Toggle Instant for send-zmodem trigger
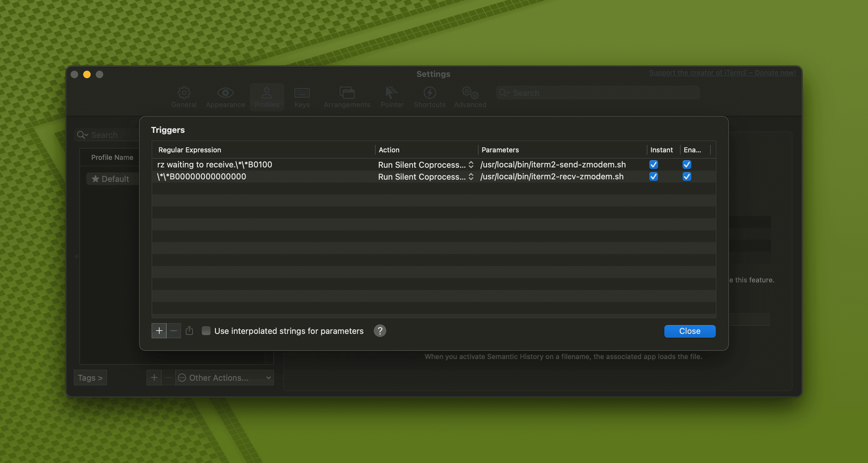 [x=653, y=165]
